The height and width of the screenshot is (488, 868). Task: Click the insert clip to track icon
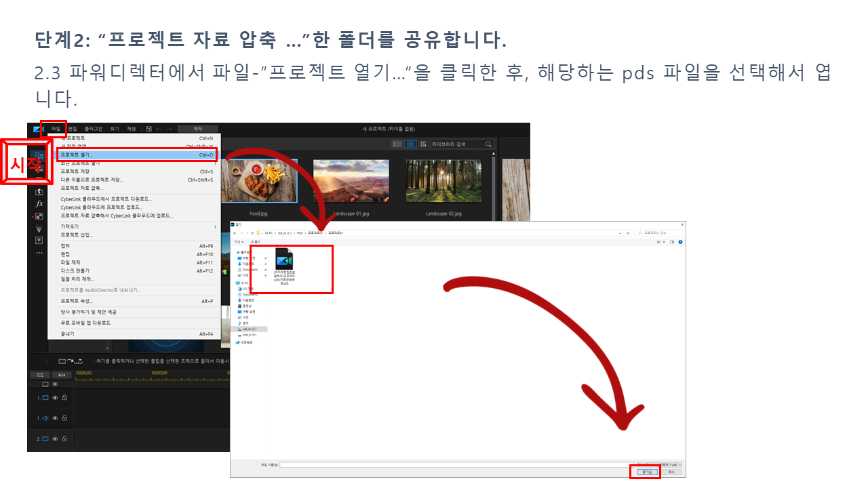71,361
